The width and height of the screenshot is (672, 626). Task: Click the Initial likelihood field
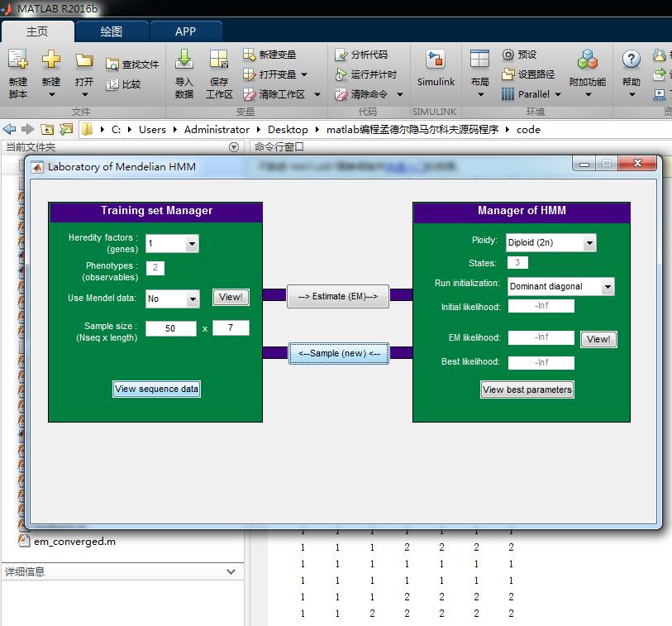click(541, 306)
